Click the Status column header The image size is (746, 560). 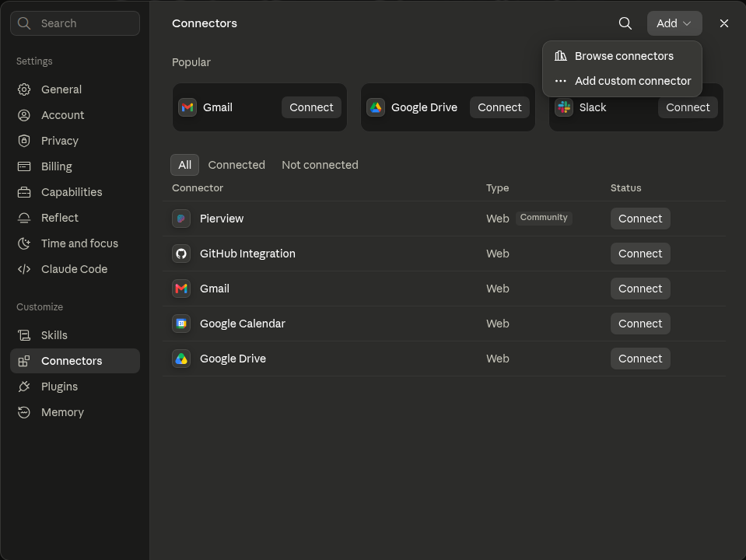click(625, 188)
